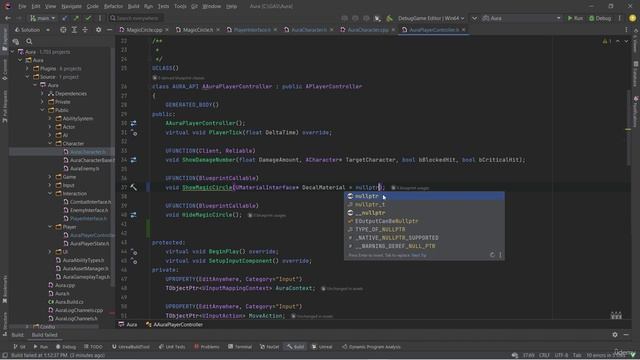The height and width of the screenshot is (360, 640).
Task: Click the Run button
Action: (575, 18)
